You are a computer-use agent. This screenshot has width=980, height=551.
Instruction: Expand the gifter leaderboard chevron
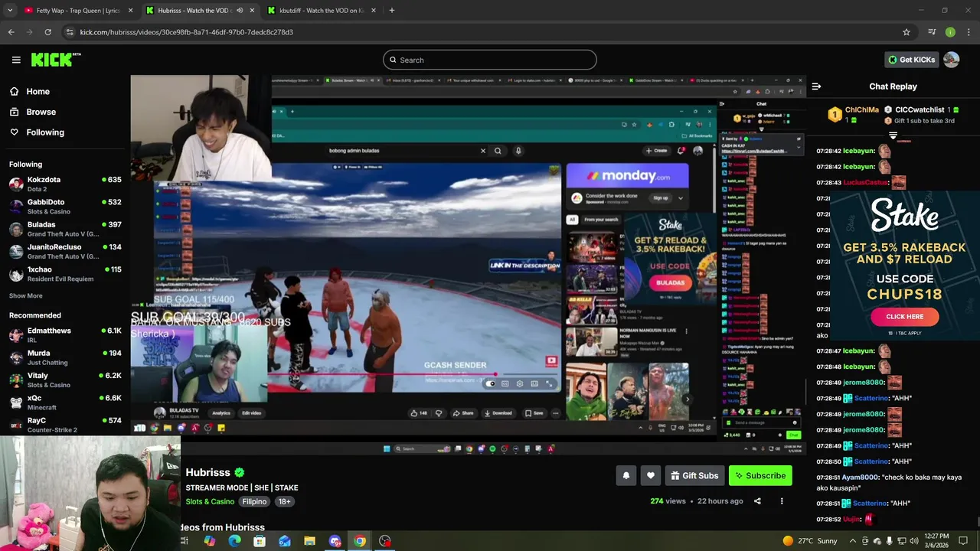coord(893,135)
